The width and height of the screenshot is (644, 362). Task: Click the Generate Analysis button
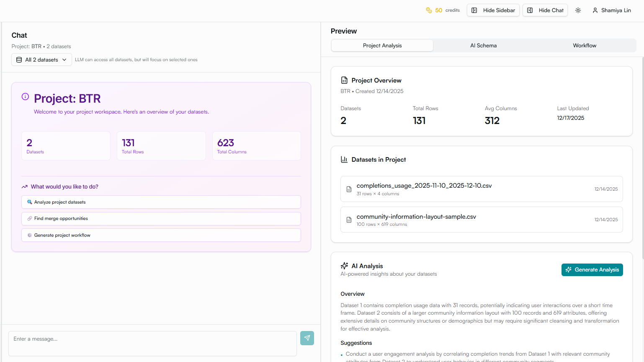[592, 270]
